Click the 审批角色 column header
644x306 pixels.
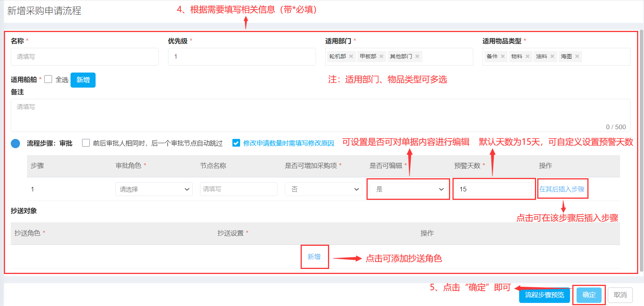click(x=128, y=166)
